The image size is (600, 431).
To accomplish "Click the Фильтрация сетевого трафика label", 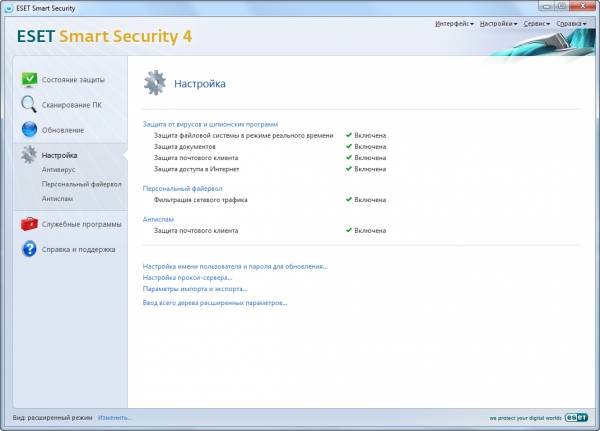I will [201, 199].
